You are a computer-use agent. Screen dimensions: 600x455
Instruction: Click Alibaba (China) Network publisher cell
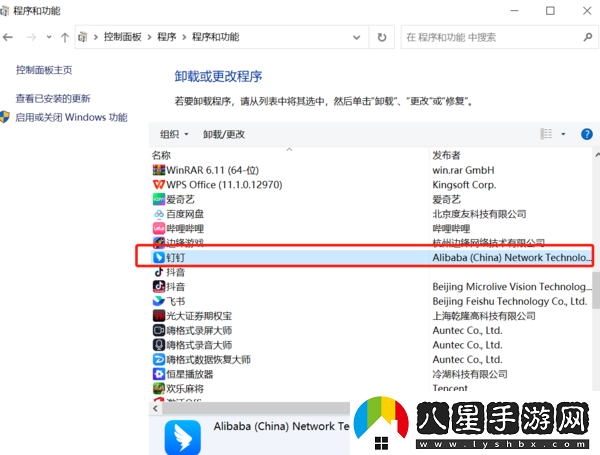[x=512, y=258]
